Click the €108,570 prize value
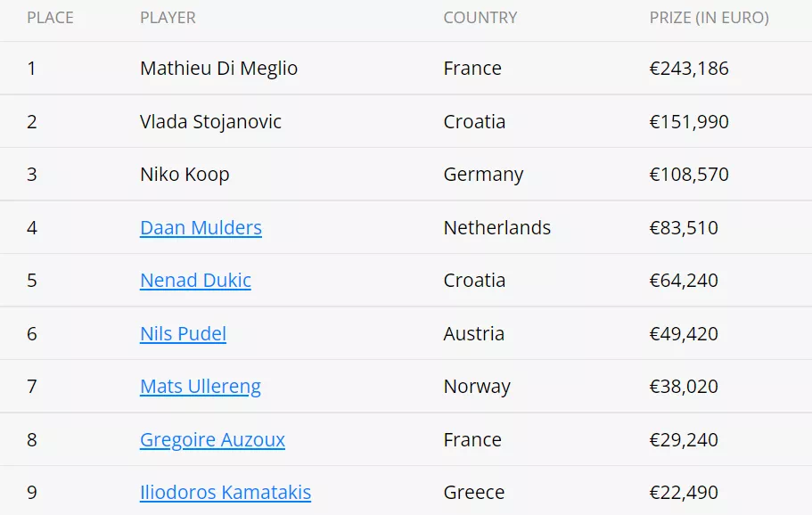The width and height of the screenshot is (812, 515). click(689, 175)
